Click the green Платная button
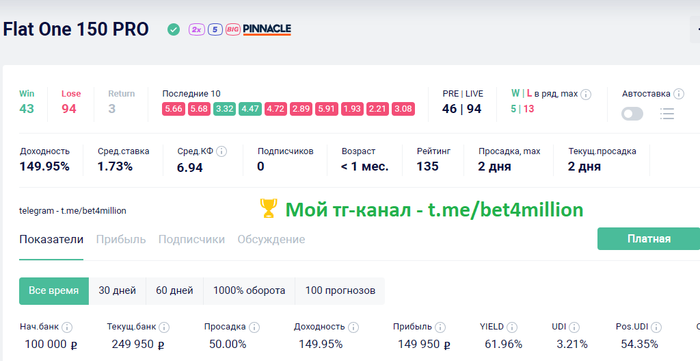 649,239
